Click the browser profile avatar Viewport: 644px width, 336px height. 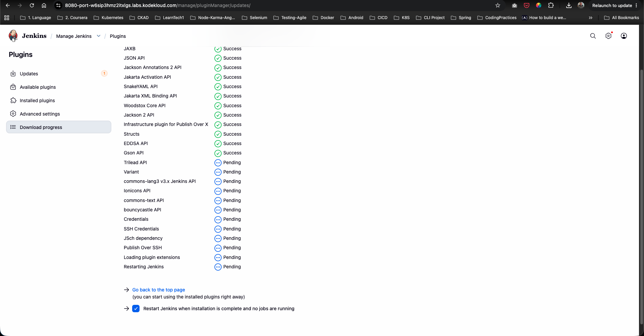click(x=581, y=5)
